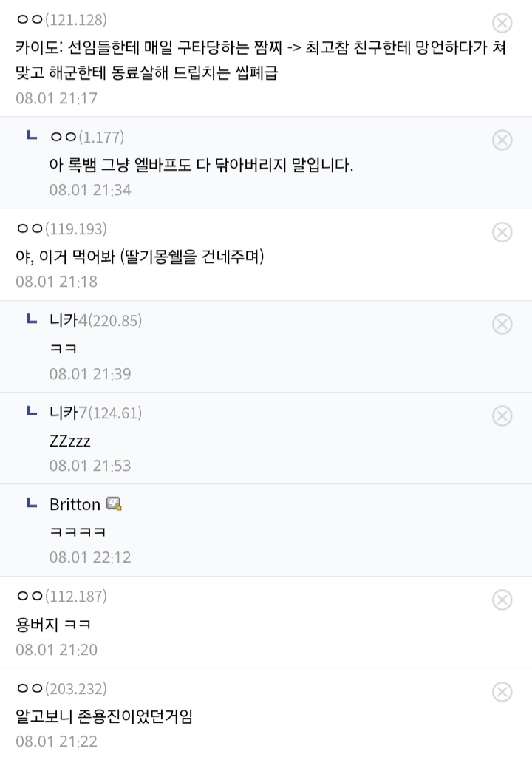
Task: Delete the 딸기몽쉘 comment by ㅇㅇ(119.193)
Action: pyautogui.click(x=502, y=232)
